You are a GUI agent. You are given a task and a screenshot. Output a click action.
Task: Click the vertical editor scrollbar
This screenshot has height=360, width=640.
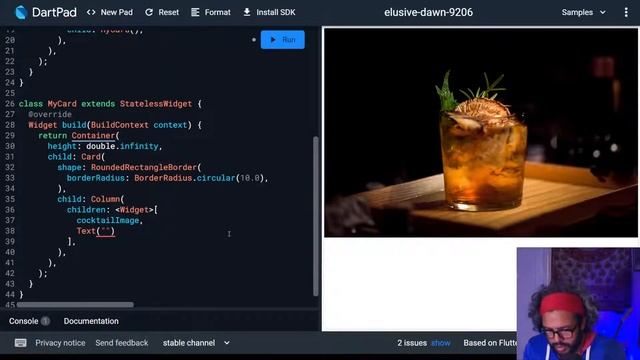(x=316, y=216)
